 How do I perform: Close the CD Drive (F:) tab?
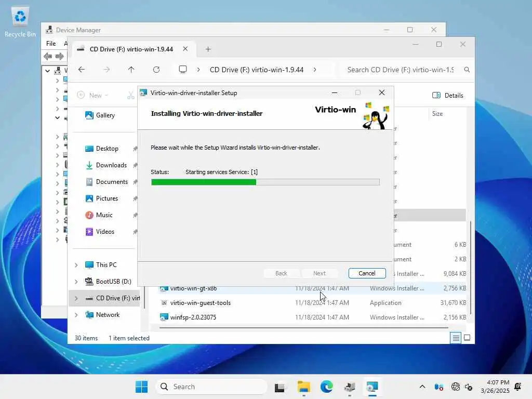point(185,49)
